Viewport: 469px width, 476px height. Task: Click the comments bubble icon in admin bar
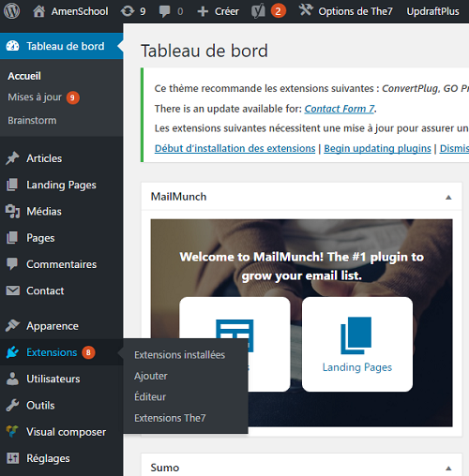(x=165, y=11)
